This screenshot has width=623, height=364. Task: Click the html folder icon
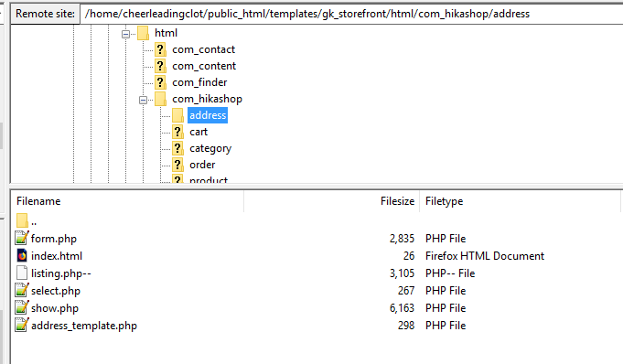143,33
